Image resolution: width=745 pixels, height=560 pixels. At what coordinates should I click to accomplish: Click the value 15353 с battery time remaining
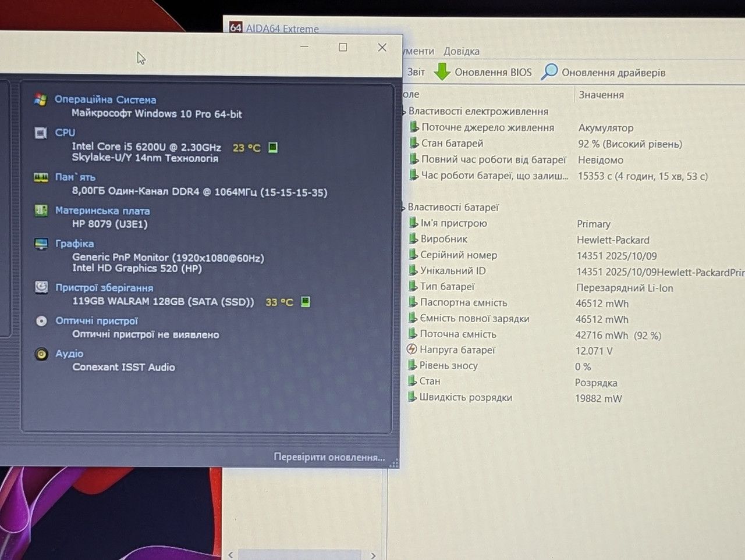click(x=643, y=176)
